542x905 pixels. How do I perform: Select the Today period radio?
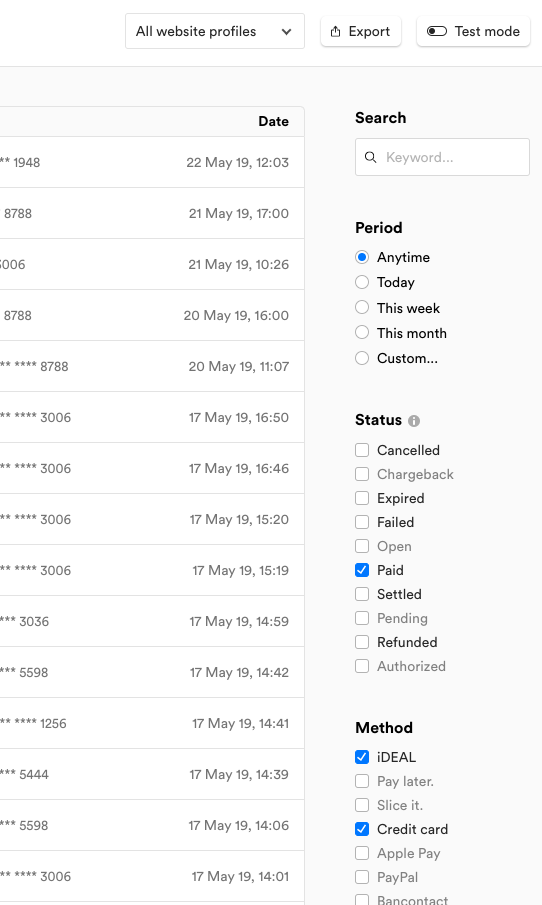point(362,282)
